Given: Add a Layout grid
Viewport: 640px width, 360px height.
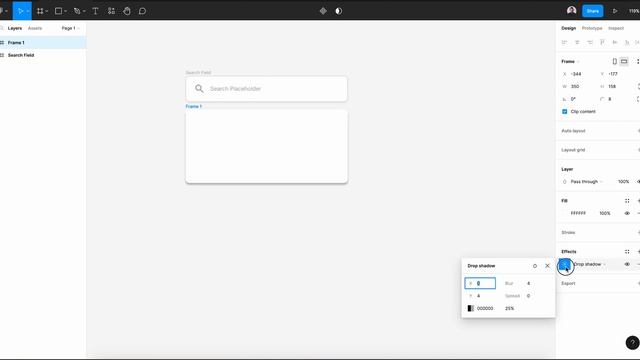Looking at the screenshot, I should 638,150.
